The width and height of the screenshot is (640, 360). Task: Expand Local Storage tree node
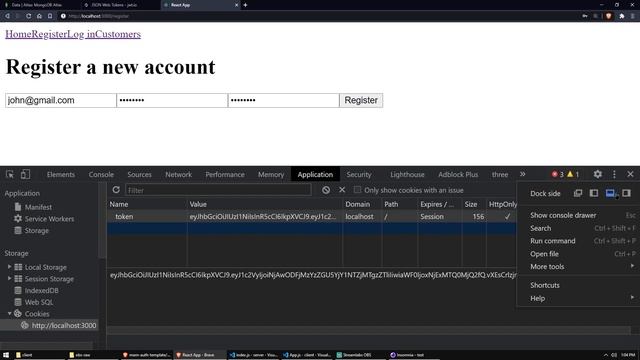(9, 267)
